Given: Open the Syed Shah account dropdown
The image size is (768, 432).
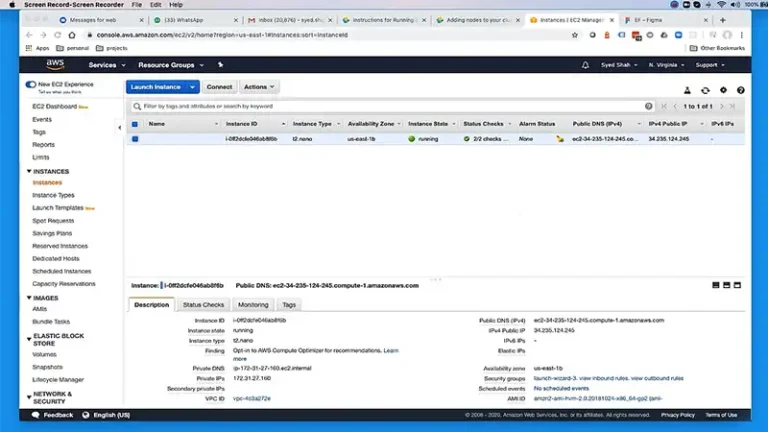Looking at the screenshot, I should click(x=619, y=65).
